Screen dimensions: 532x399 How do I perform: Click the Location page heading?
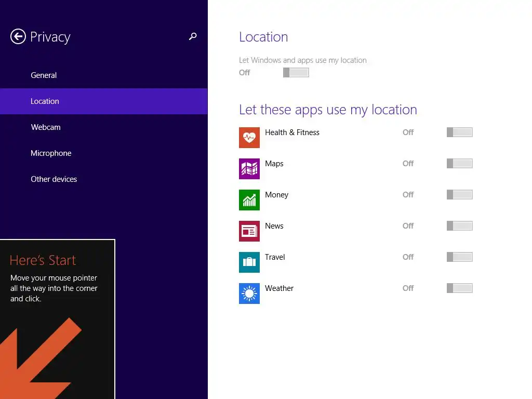pos(263,37)
